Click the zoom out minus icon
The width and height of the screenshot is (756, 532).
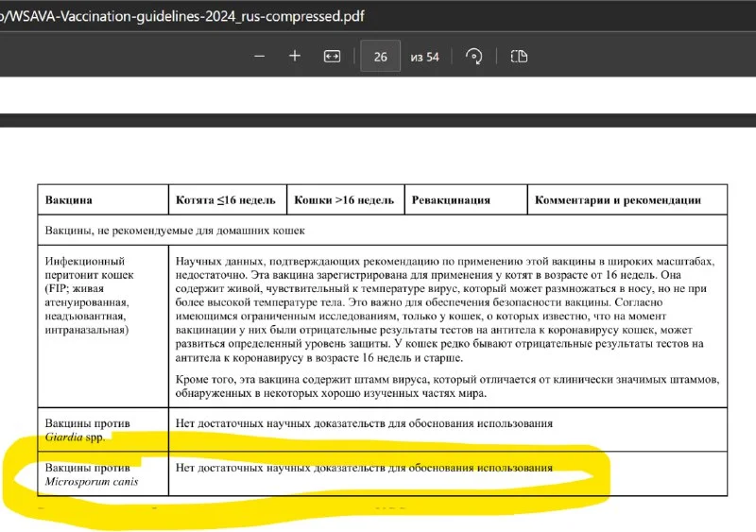(x=260, y=57)
